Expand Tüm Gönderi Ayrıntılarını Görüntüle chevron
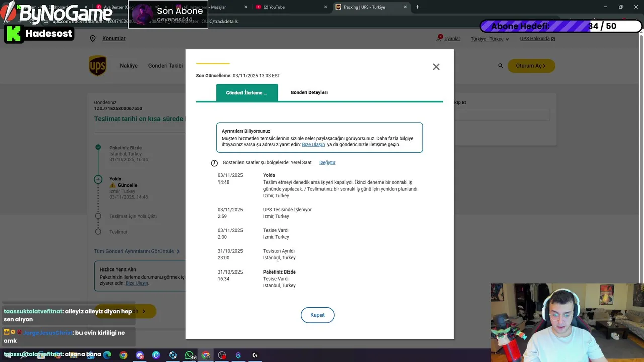 coord(178,251)
